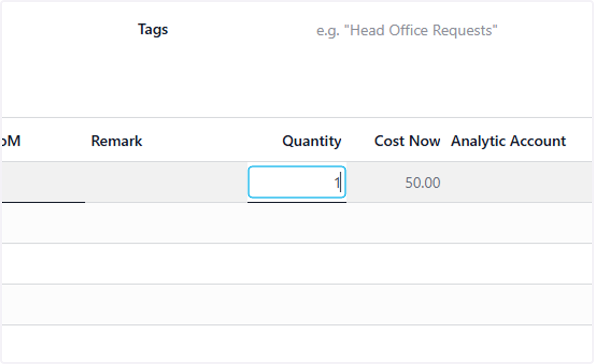The height and width of the screenshot is (364, 594).
Task: Click third empty row under Analytic Account
Action: pyautogui.click(x=519, y=304)
